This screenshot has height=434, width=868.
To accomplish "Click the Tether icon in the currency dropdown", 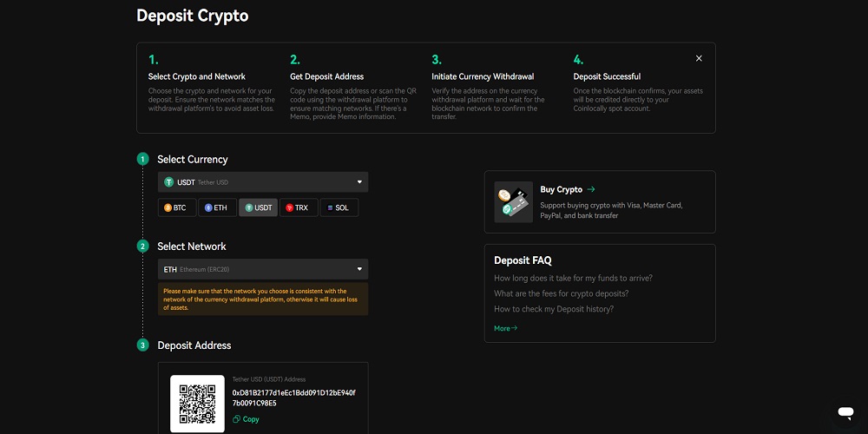I will 169,182.
